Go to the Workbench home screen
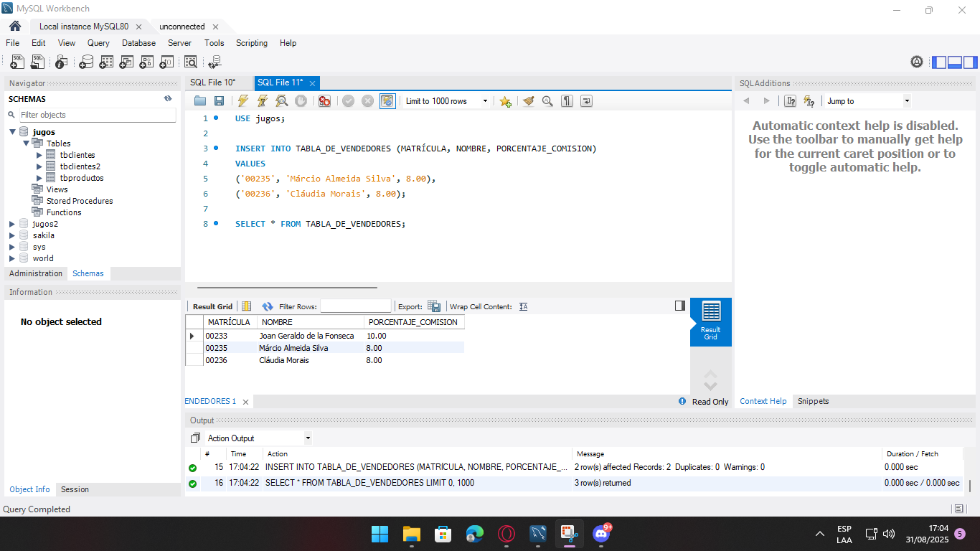 tap(15, 26)
